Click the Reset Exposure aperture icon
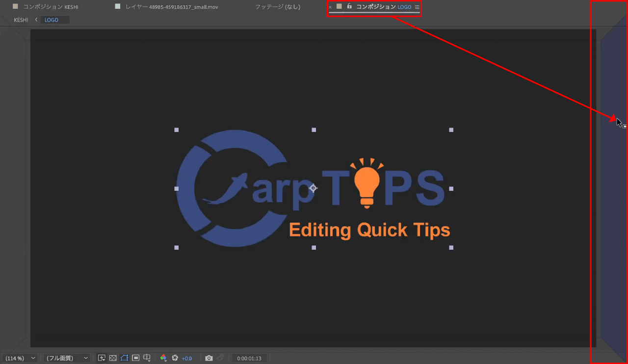This screenshot has height=364, width=628. [175, 358]
